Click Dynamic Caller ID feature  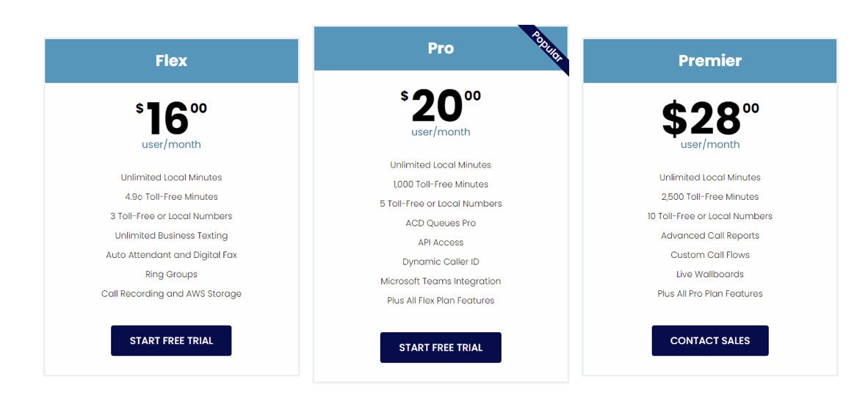441,262
